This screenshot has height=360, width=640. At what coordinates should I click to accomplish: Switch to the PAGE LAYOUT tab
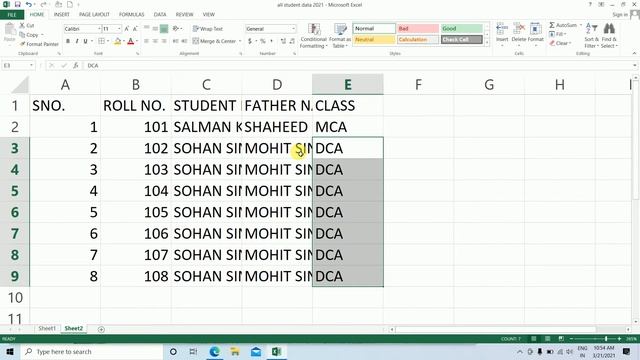pos(94,15)
